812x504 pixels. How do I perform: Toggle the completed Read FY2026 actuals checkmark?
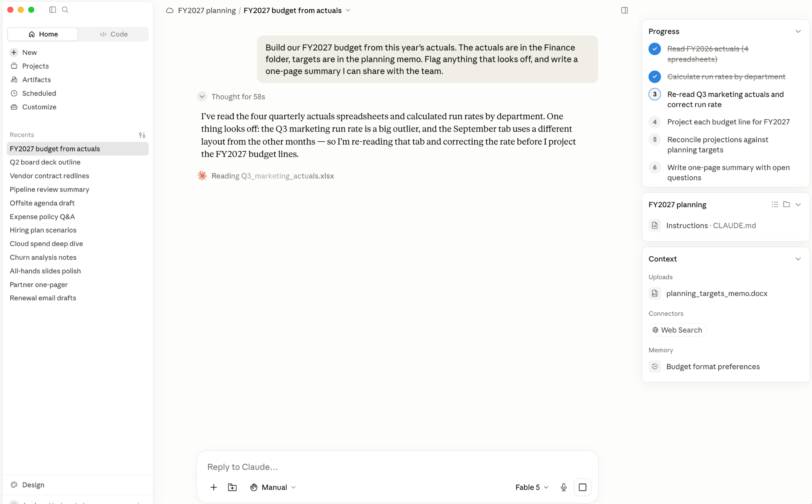(655, 49)
